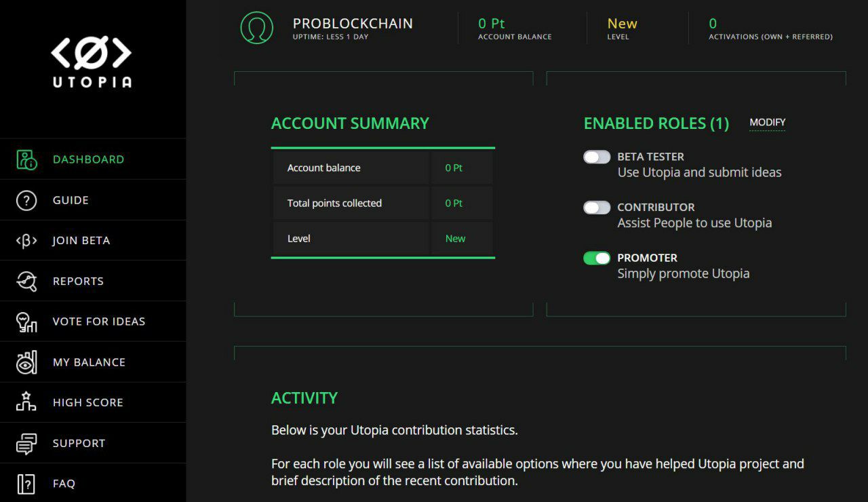Click the FAQ document icon
Image resolution: width=868 pixels, height=502 pixels.
coord(26,484)
